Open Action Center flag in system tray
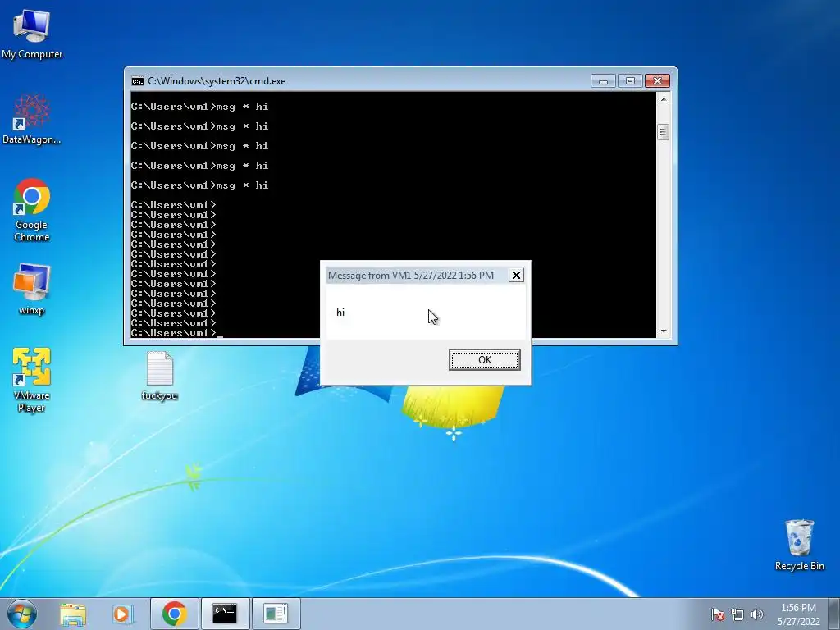The image size is (840, 630). 718,614
